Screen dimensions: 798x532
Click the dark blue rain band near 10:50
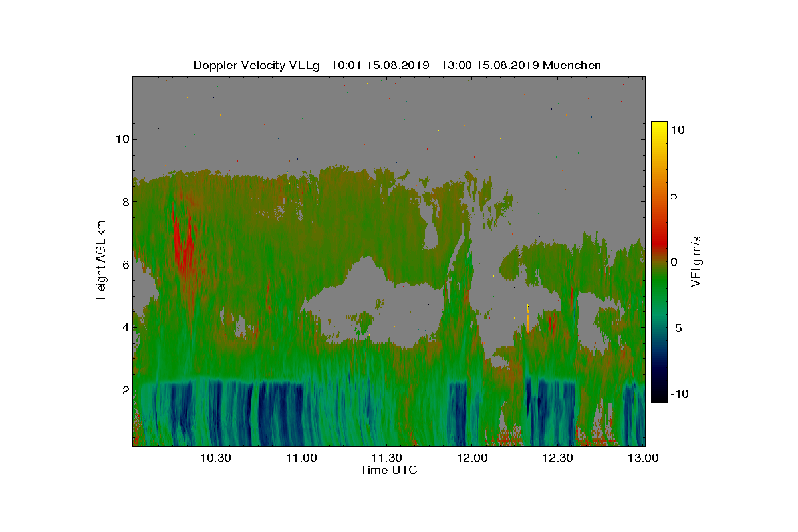[281, 414]
